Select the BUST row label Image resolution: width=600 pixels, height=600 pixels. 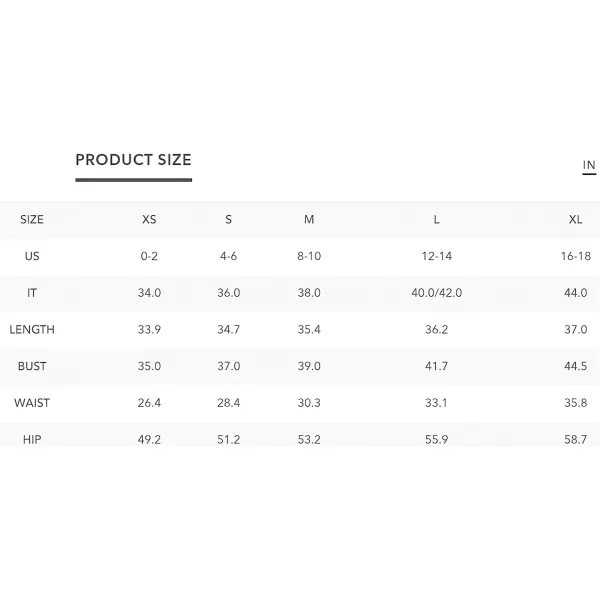(32, 366)
